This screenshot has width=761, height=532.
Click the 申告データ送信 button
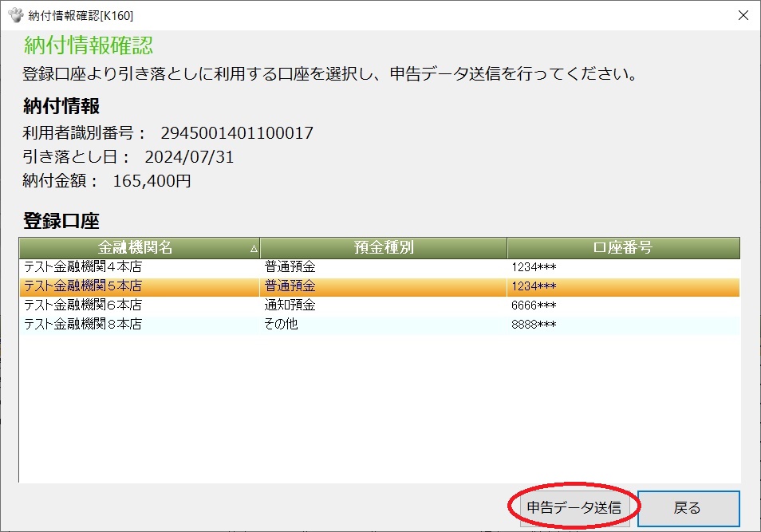click(574, 508)
